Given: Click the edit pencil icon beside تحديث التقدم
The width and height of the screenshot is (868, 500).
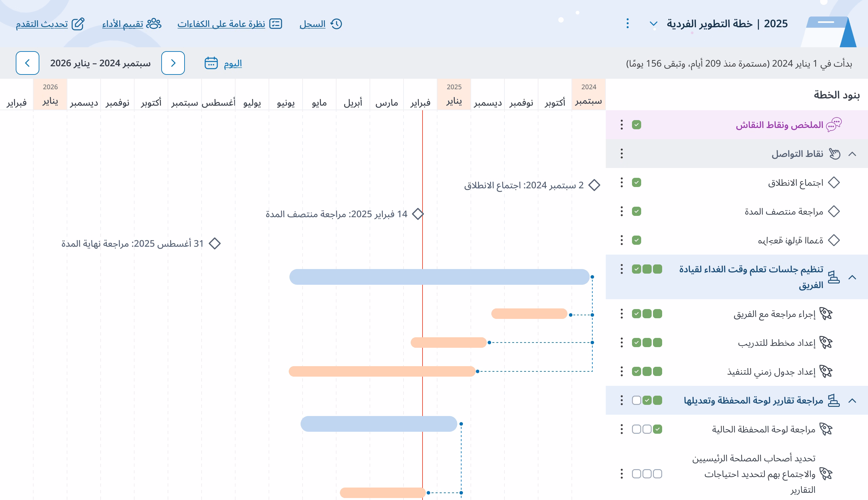Looking at the screenshot, I should (78, 24).
